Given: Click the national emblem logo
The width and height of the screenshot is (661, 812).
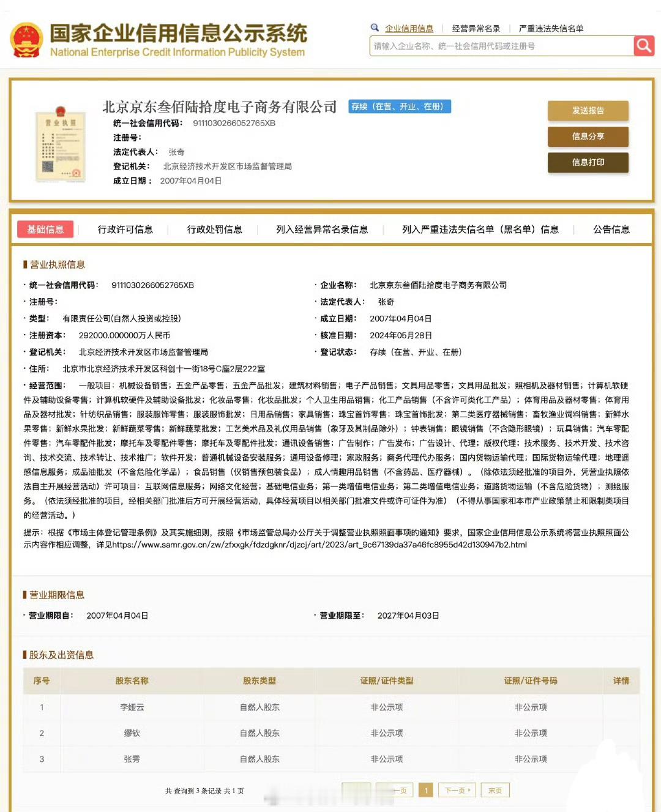Looking at the screenshot, I should 26,40.
